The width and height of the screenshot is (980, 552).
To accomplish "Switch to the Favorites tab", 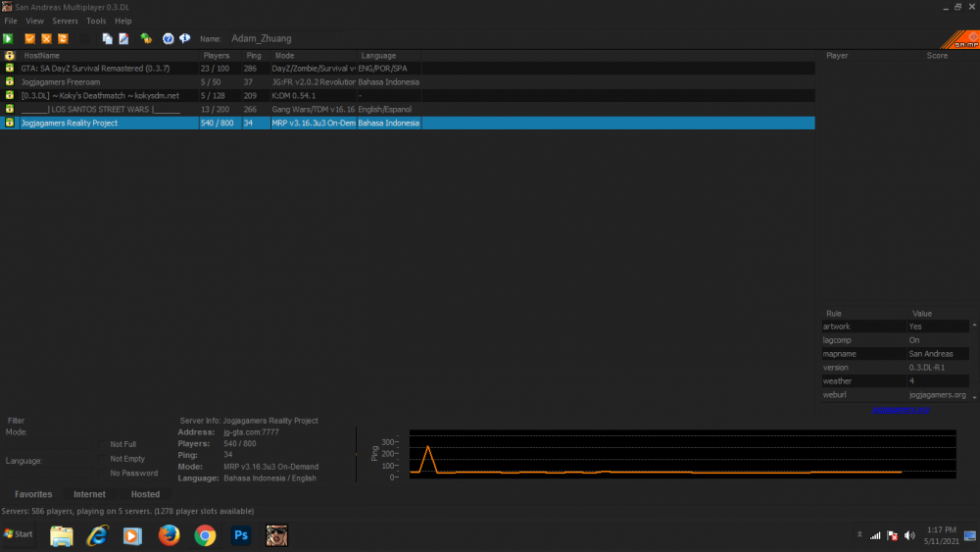I will click(x=33, y=494).
